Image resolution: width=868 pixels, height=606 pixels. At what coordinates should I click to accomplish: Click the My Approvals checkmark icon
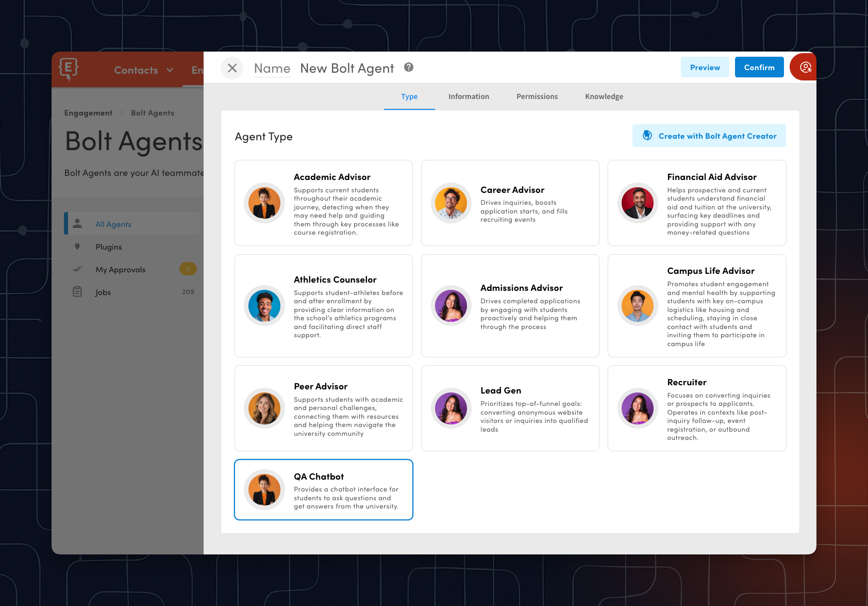(77, 269)
